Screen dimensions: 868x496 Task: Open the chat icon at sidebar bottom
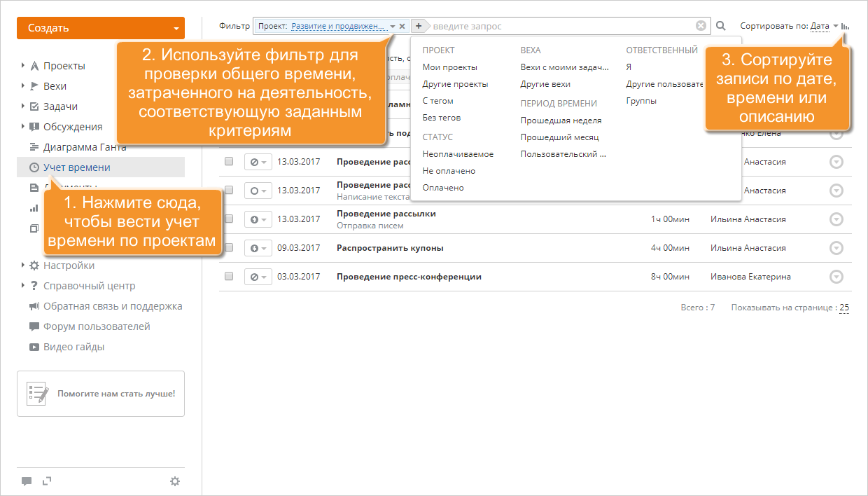point(27,481)
